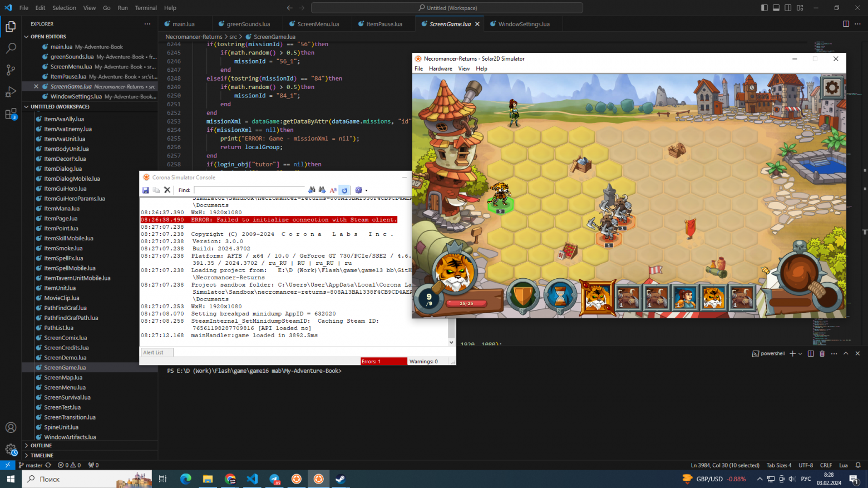Open console settings gear dropdown
This screenshot has height=488, width=868.
361,190
